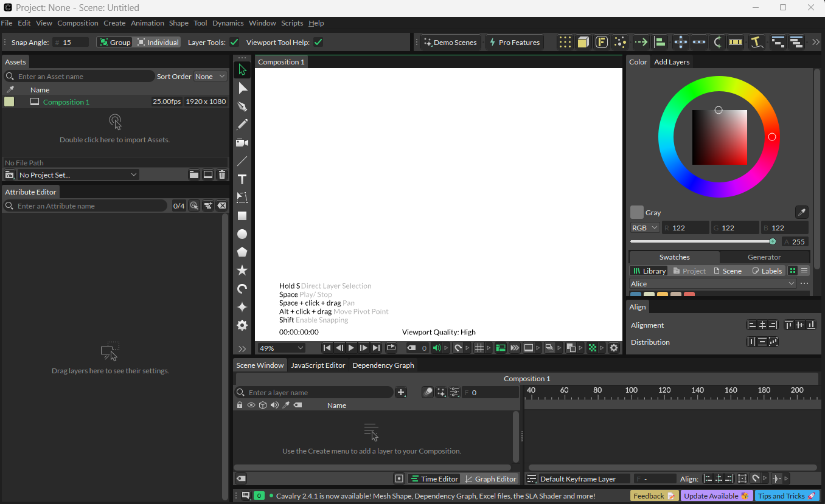Image resolution: width=825 pixels, height=504 pixels.
Task: Switch to Graph Editor view
Action: pyautogui.click(x=490, y=478)
